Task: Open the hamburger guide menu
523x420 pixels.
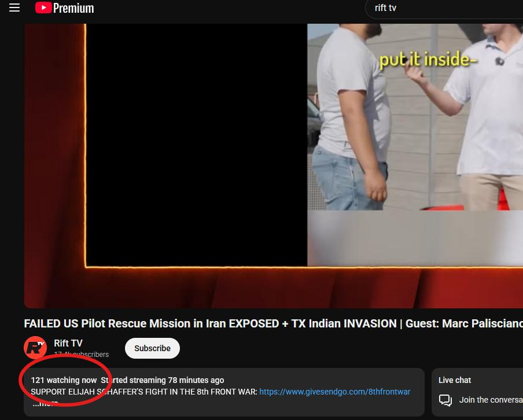Action: tap(14, 8)
